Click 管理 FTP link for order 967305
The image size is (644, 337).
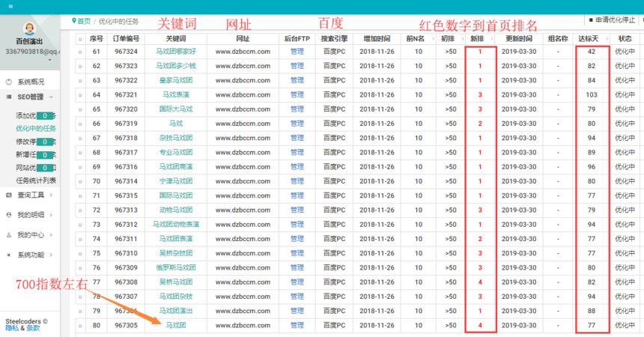pyautogui.click(x=297, y=325)
